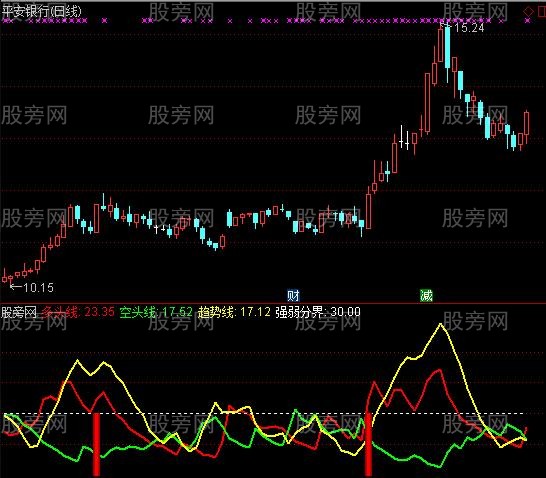Click the white dashed 30.00 boundary line

[x=264, y=414]
